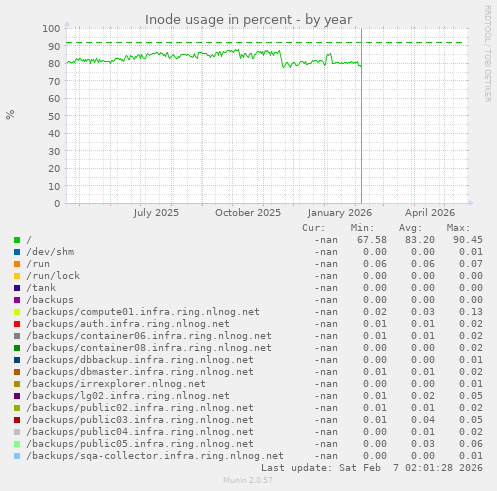Click the purple /backups legend swatch
Image resolution: width=497 pixels, height=491 pixels.
(x=17, y=300)
